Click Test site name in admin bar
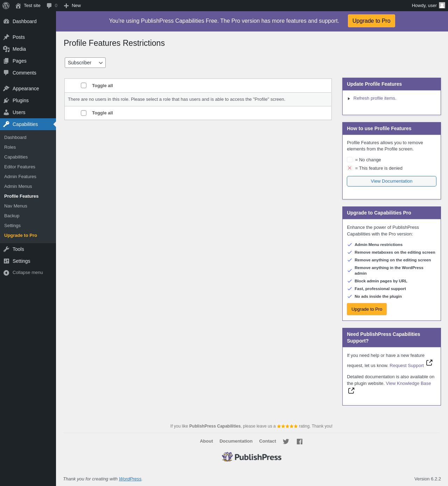 32,6
